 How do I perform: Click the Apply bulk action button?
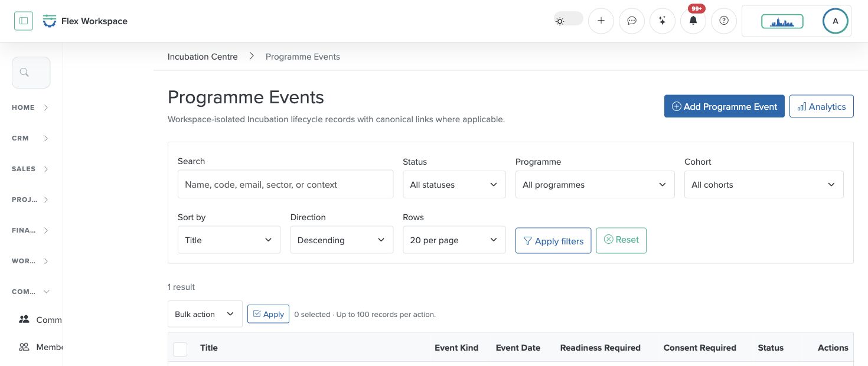pos(268,314)
